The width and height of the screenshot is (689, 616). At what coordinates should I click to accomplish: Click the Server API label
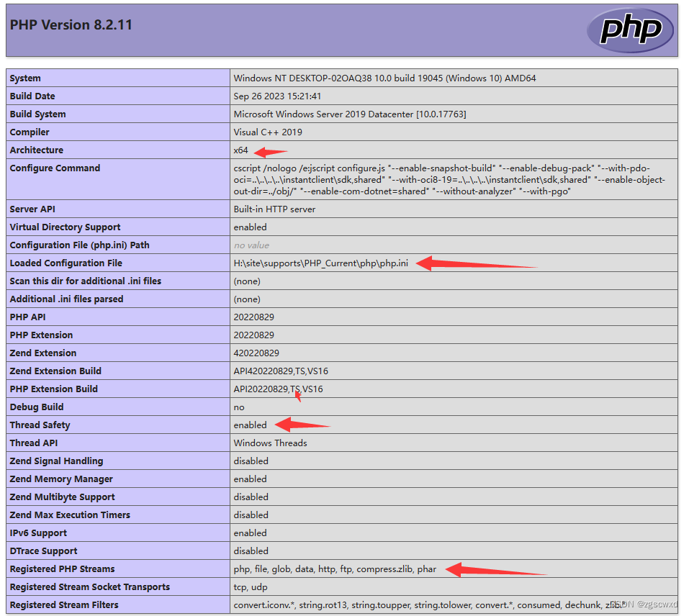tap(32, 209)
